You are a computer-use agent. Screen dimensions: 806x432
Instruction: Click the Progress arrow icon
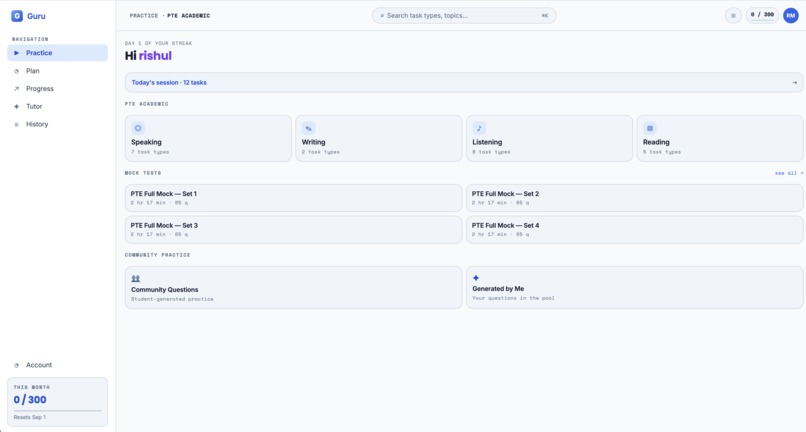[x=16, y=88]
